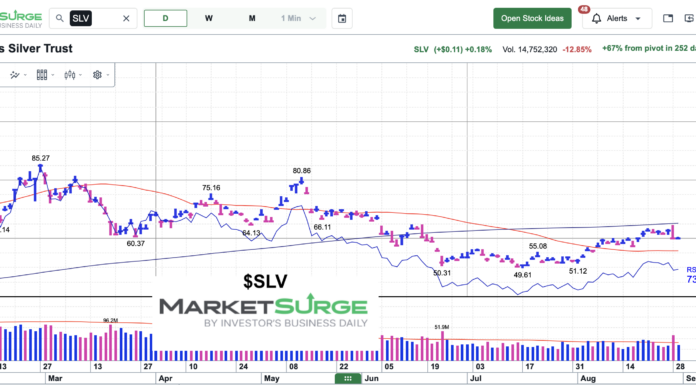Image resolution: width=696 pixels, height=385 pixels.
Task: Open the chart settings gear menu
Action: tap(100, 75)
